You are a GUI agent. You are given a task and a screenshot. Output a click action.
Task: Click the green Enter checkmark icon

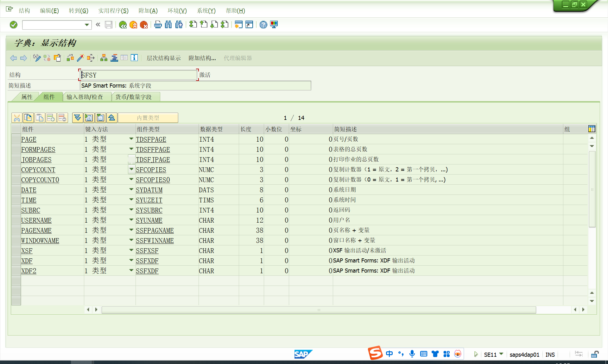point(13,25)
